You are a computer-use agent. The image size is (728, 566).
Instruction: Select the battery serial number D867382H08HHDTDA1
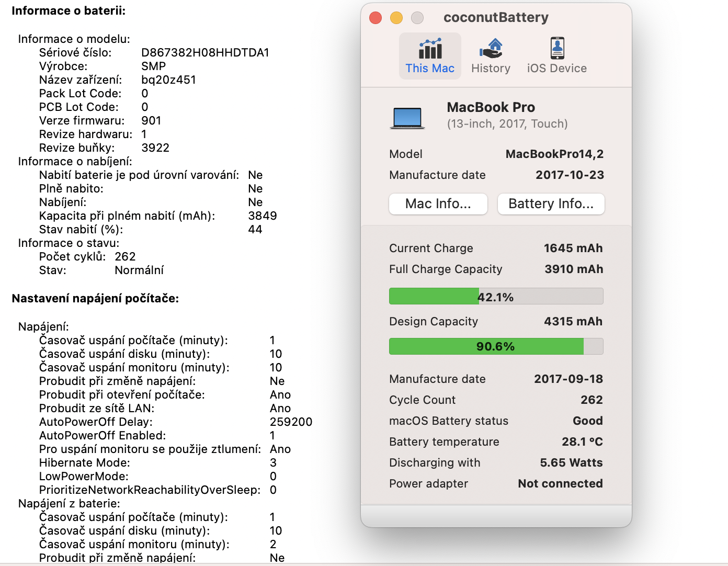coord(205,53)
